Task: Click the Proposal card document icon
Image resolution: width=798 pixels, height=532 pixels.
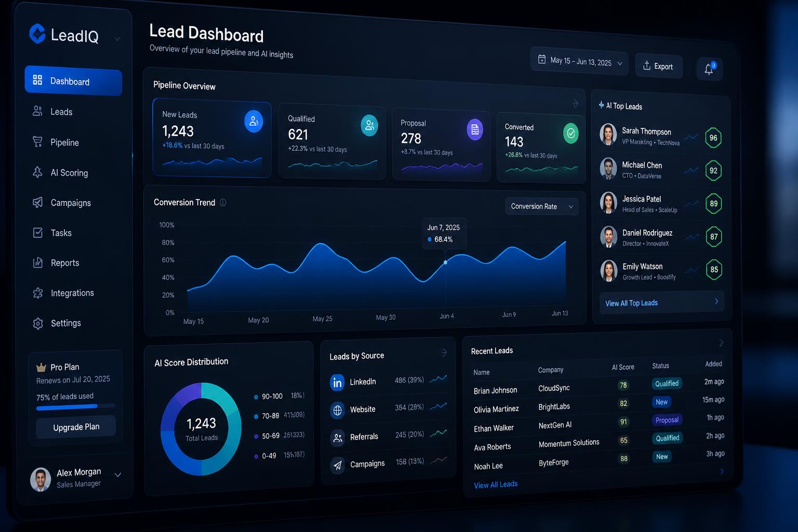Action: click(x=475, y=130)
